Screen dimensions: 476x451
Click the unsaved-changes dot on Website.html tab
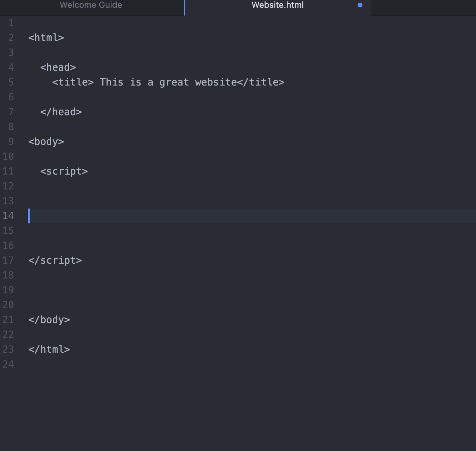tap(360, 5)
